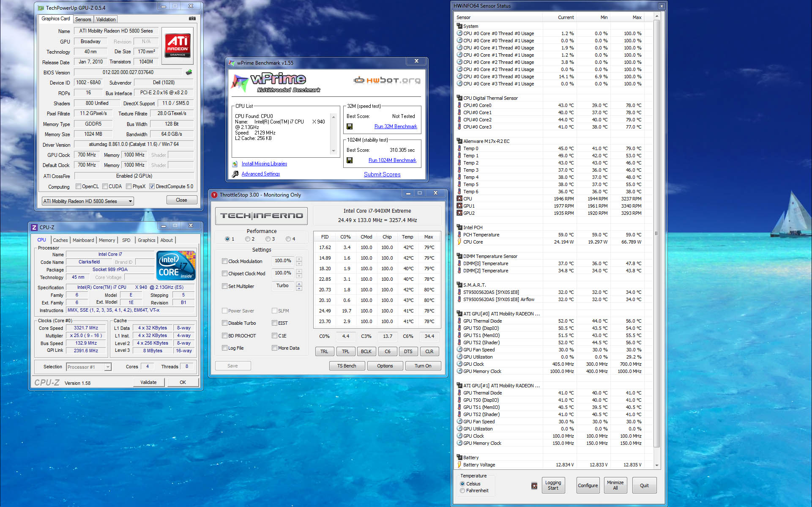Enable Chipset Clock Mod checkbox
The width and height of the screenshot is (812, 507).
[225, 274]
